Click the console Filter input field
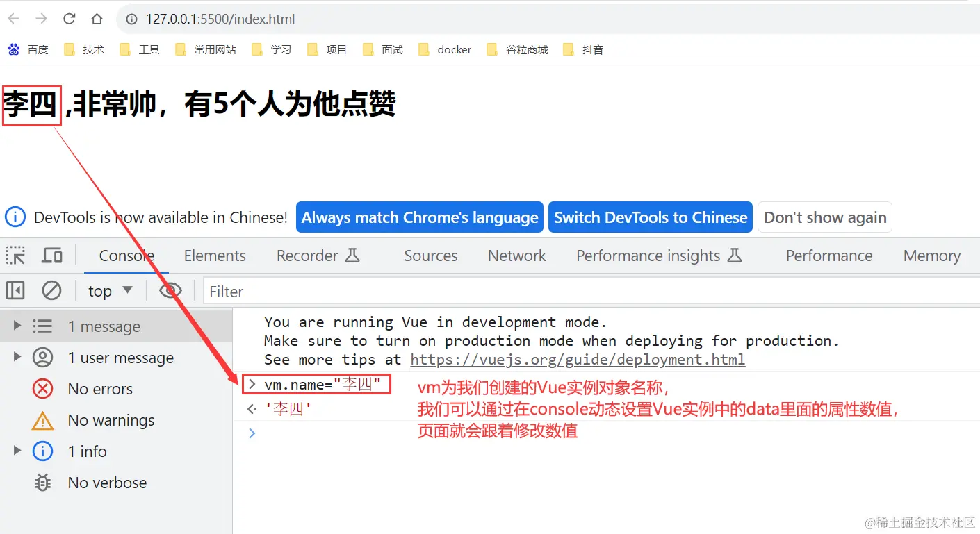 [x=591, y=292]
